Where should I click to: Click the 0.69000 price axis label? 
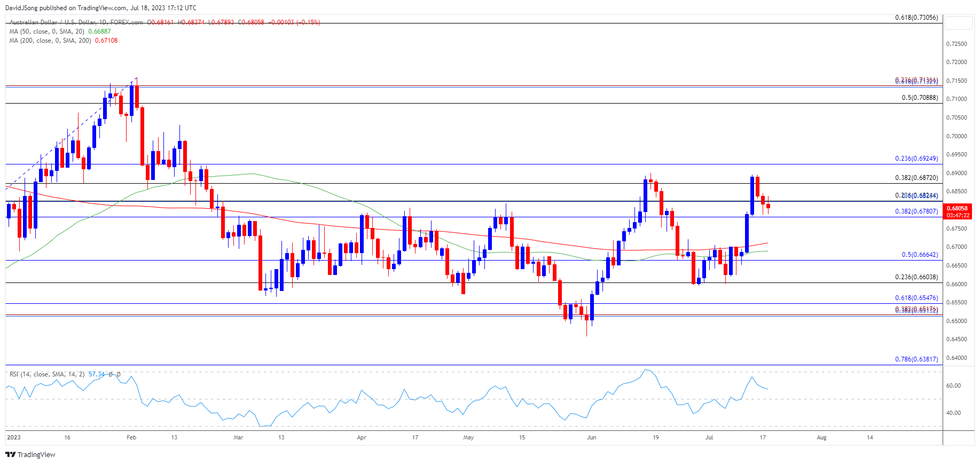tap(957, 174)
